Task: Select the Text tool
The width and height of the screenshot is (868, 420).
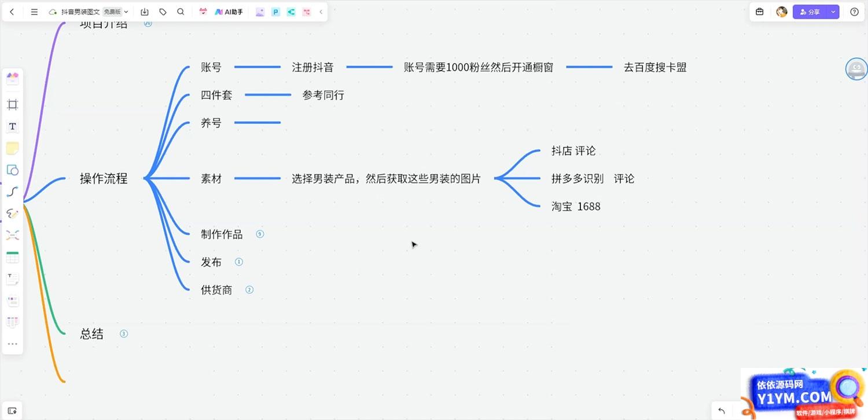Action: point(12,126)
